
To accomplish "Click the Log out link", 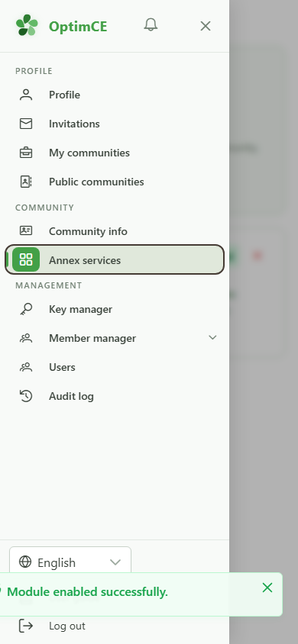I will click(67, 626).
